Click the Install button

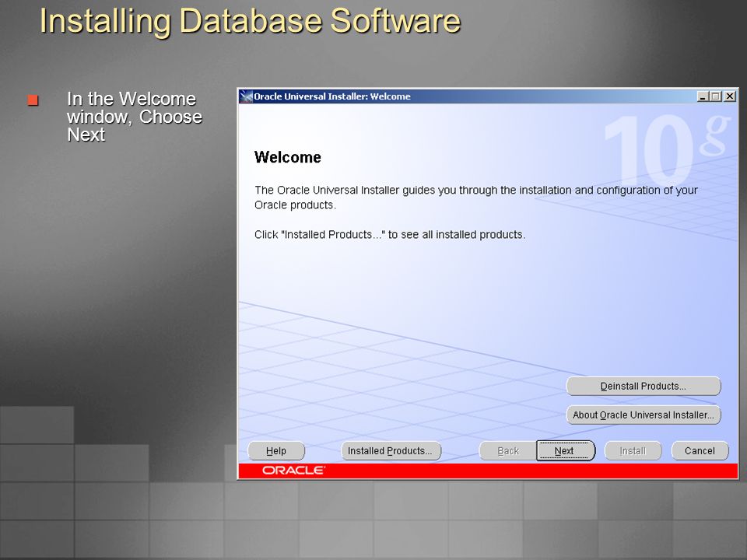click(x=633, y=450)
